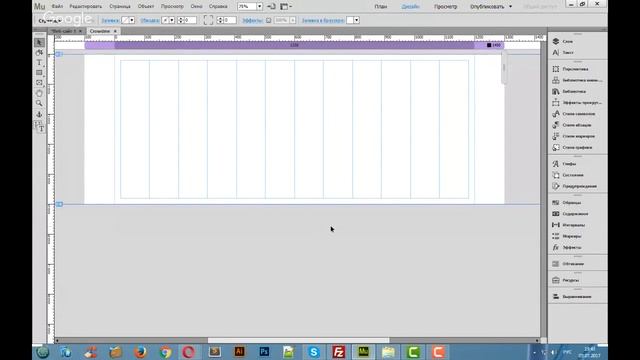This screenshot has width=640, height=360.
Task: Open the Объект menu
Action: [146, 7]
